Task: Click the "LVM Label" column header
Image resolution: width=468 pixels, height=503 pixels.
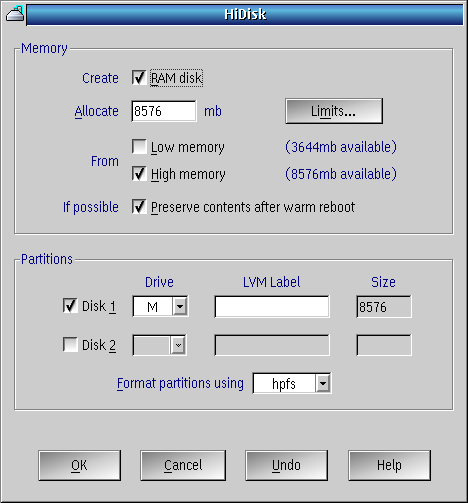Action: click(x=271, y=282)
